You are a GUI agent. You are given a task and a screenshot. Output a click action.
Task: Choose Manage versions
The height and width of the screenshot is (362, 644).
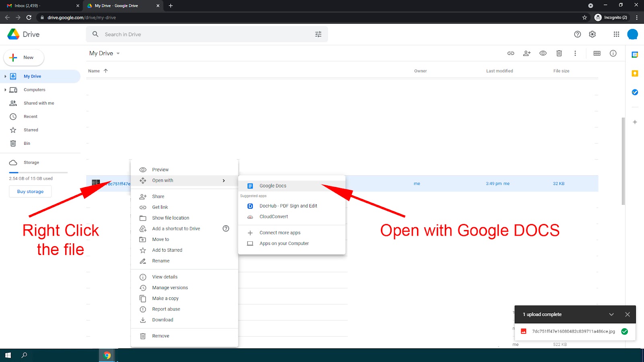184,288
